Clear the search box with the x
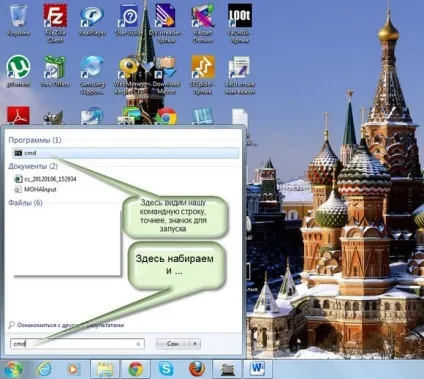This screenshot has height=379, width=424. point(138,344)
